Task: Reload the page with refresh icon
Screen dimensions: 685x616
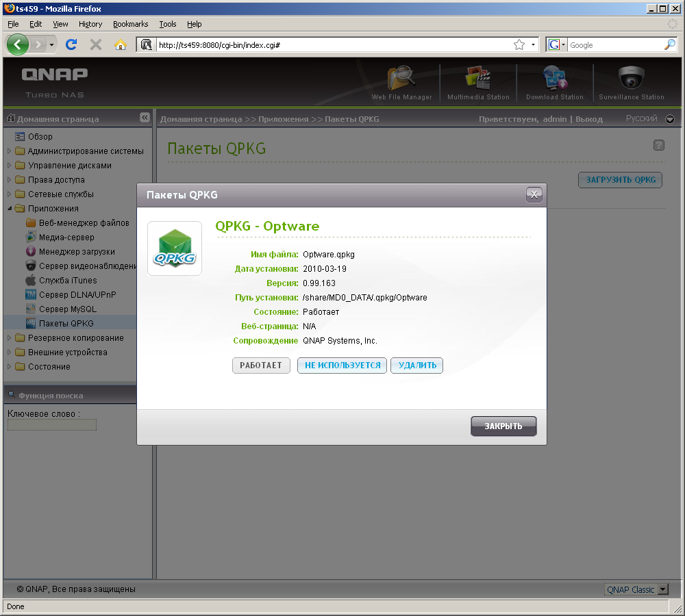Action: [71, 44]
